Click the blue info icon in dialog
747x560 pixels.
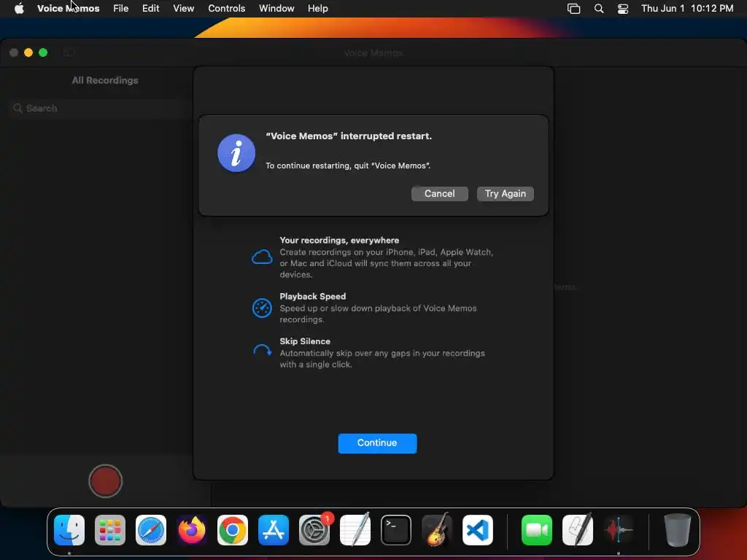236,153
